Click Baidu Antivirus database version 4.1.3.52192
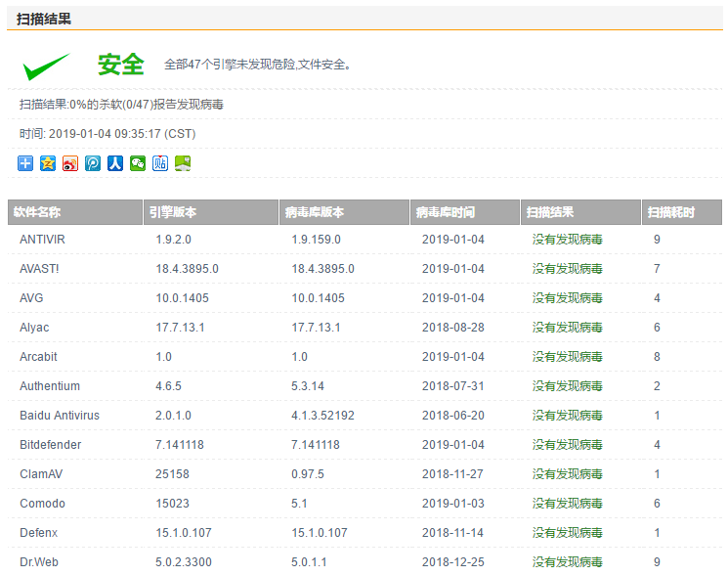728x576 pixels. [x=322, y=416]
